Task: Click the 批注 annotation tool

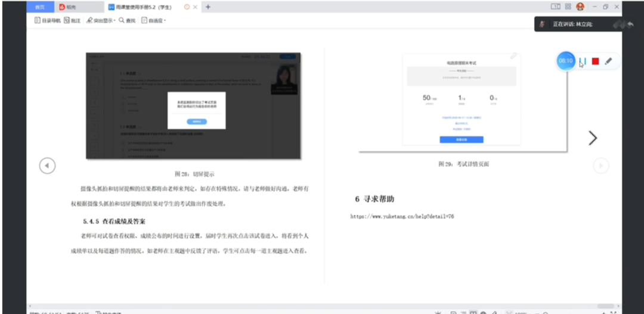Action: pyautogui.click(x=72, y=20)
